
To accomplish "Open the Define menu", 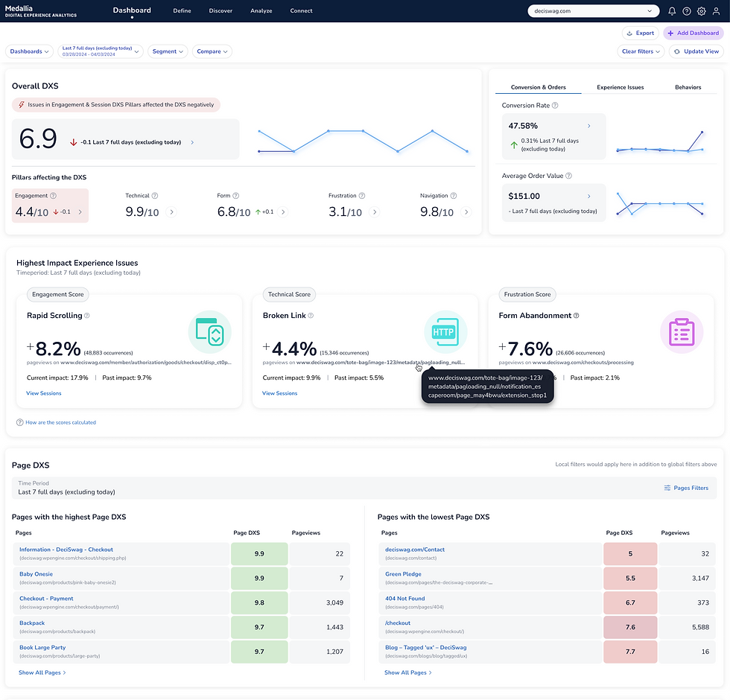I will coord(182,10).
